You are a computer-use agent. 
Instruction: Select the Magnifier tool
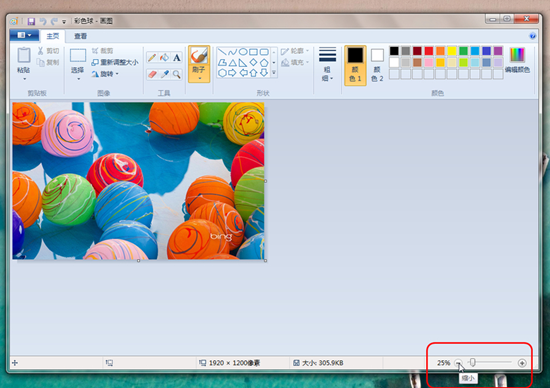pyautogui.click(x=176, y=74)
